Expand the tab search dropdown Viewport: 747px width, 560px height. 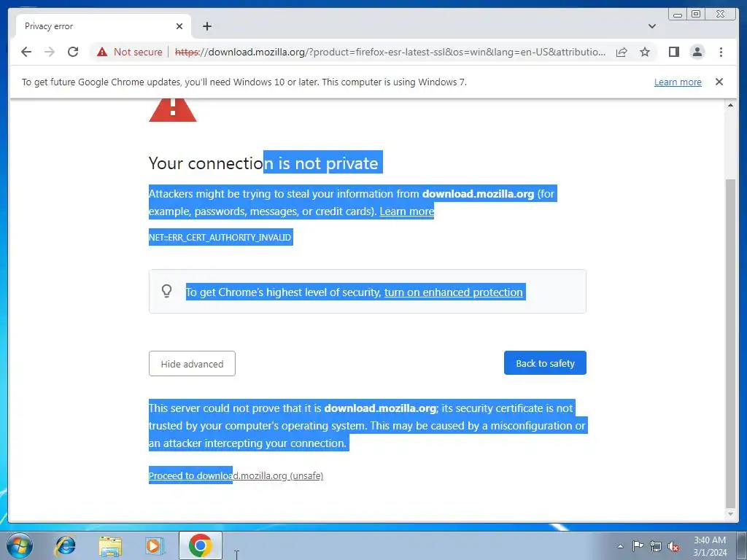[652, 26]
